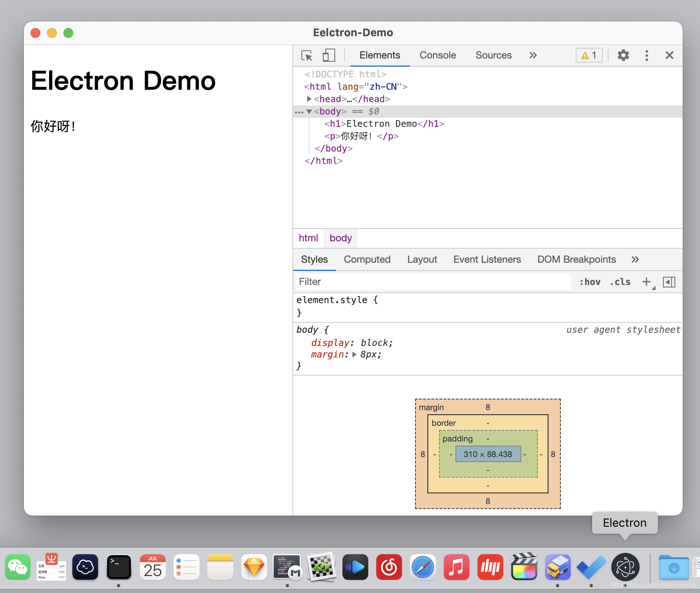Expand the margin shorthand property
This screenshot has height=593, width=700.
(354, 355)
